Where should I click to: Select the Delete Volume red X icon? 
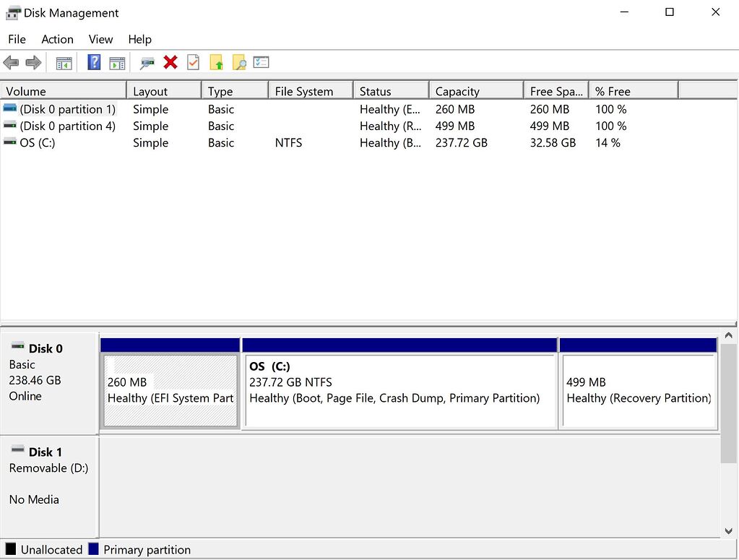(170, 62)
